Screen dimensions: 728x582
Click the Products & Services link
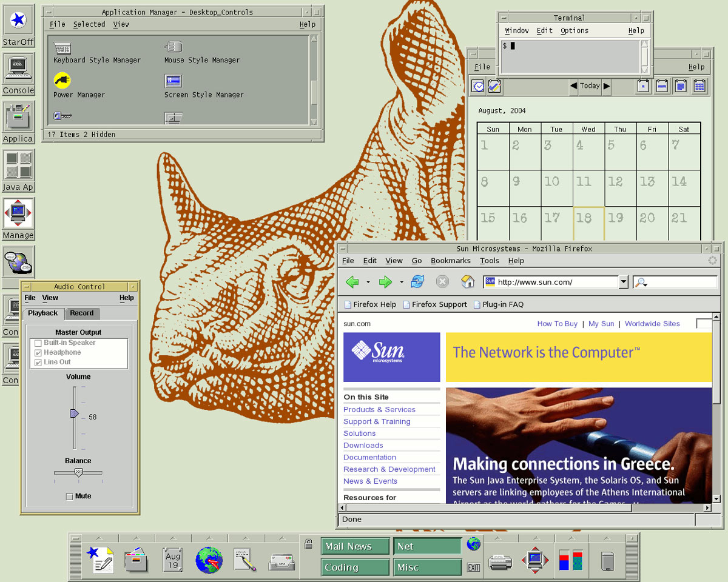(379, 410)
